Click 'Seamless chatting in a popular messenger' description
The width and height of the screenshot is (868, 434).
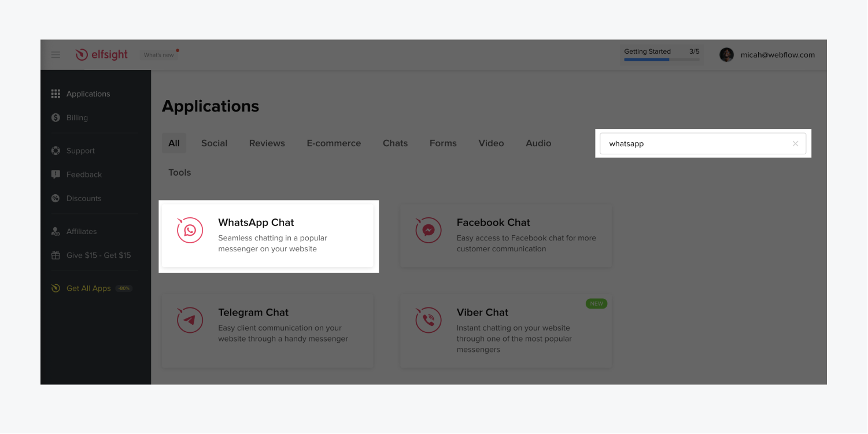272,243
